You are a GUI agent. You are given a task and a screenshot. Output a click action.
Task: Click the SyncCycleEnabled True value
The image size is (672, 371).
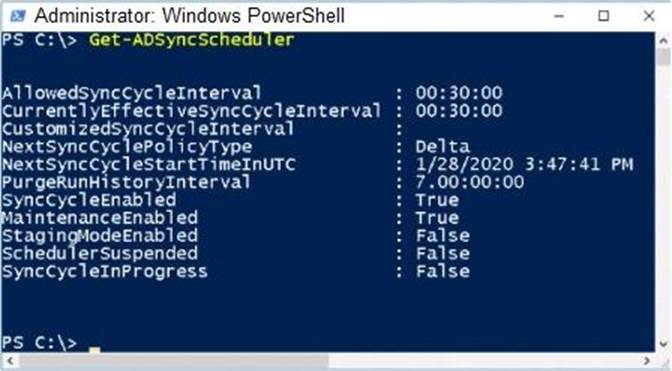pos(438,200)
